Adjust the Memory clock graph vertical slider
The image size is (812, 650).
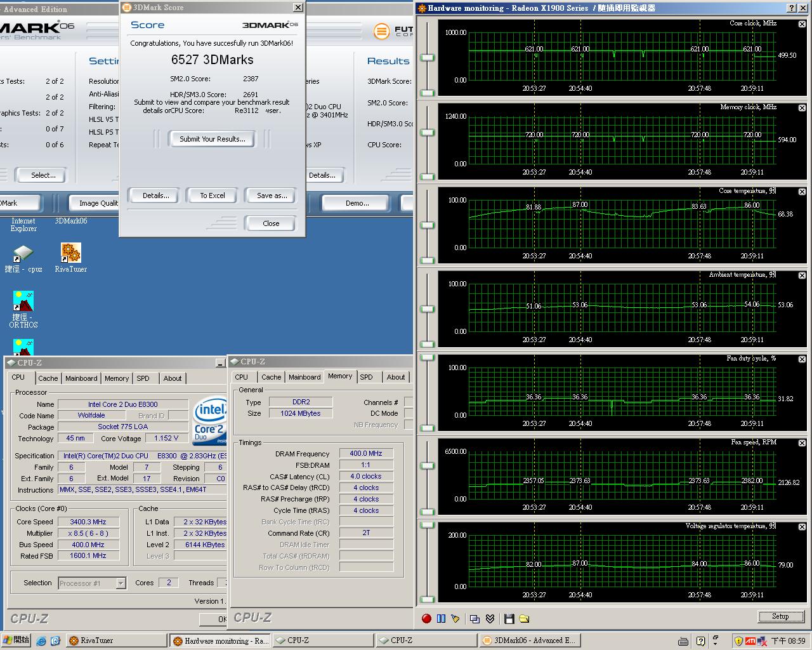click(x=428, y=133)
